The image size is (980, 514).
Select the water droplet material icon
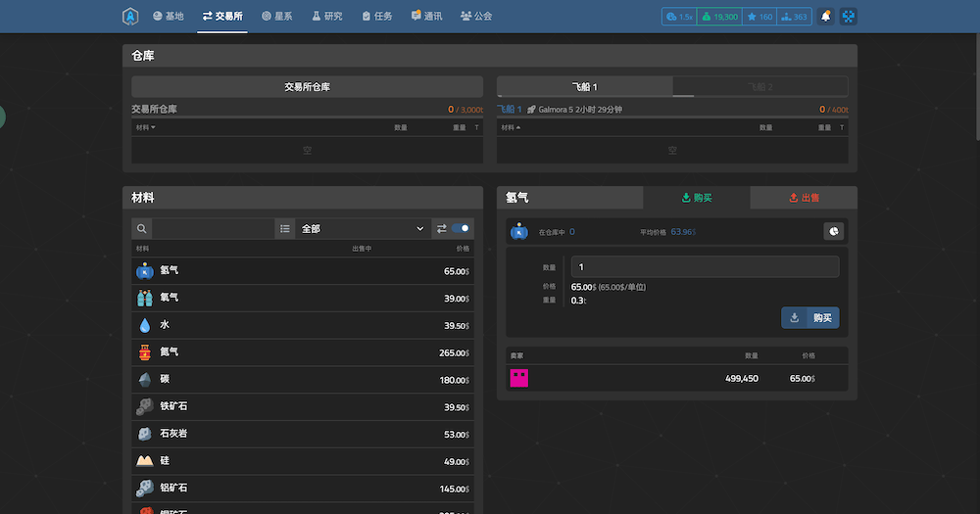coord(145,325)
